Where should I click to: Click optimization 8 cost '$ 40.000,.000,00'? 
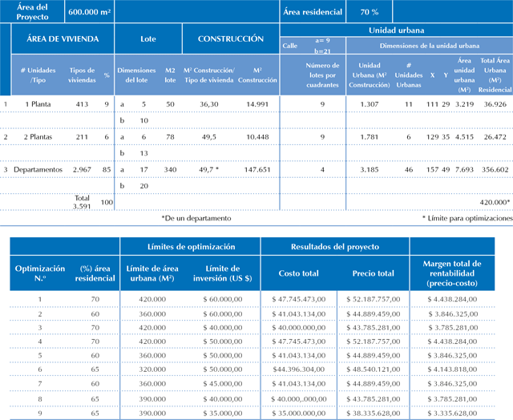pyautogui.click(x=298, y=399)
